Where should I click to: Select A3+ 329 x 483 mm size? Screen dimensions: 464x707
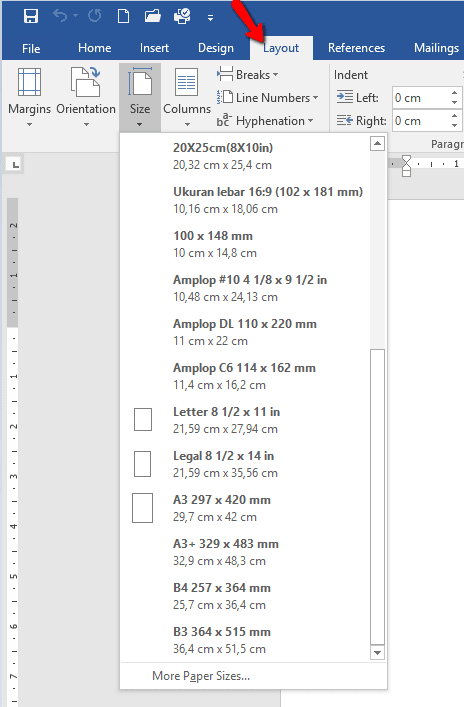245,552
